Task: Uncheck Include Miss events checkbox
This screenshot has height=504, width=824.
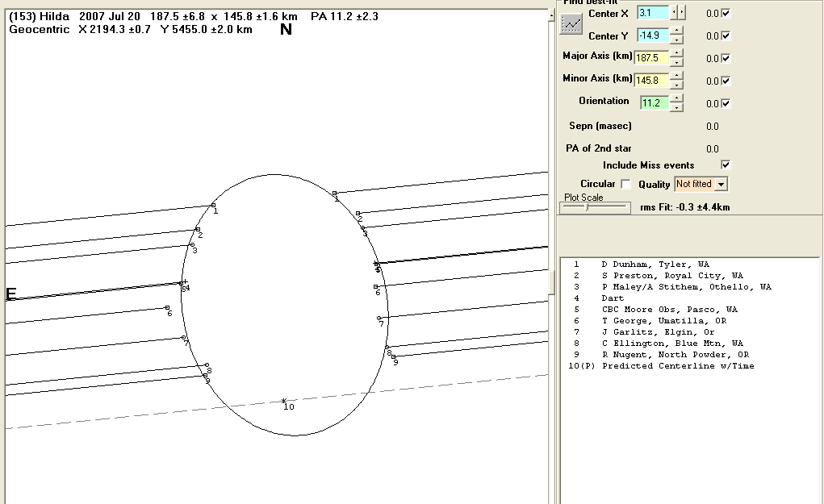Action: (726, 165)
